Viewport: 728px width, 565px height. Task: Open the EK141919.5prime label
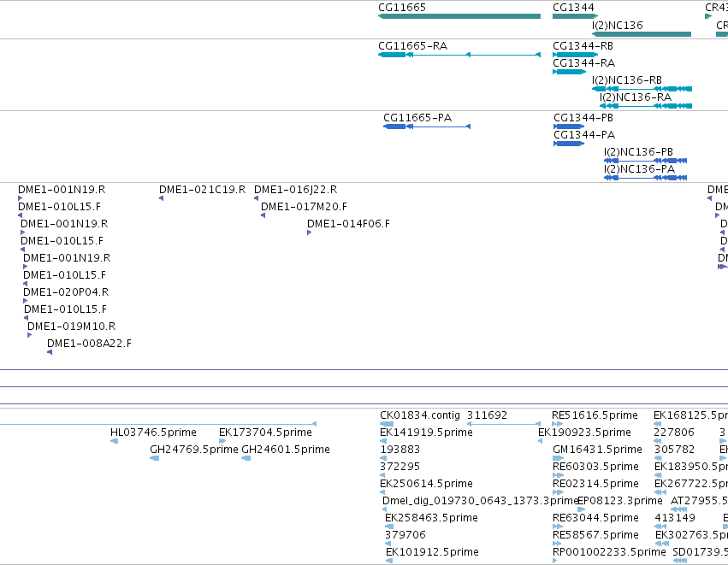(x=426, y=433)
